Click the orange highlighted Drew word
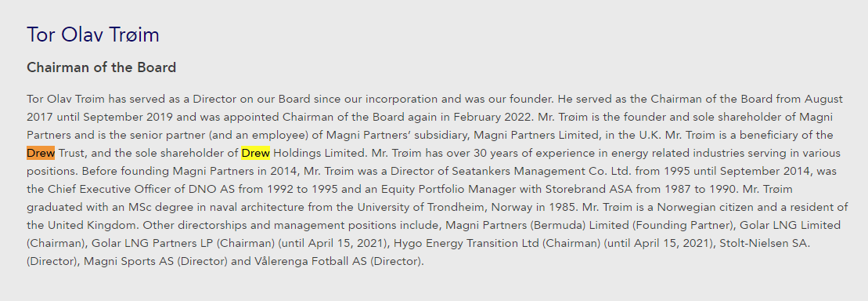 [x=41, y=153]
